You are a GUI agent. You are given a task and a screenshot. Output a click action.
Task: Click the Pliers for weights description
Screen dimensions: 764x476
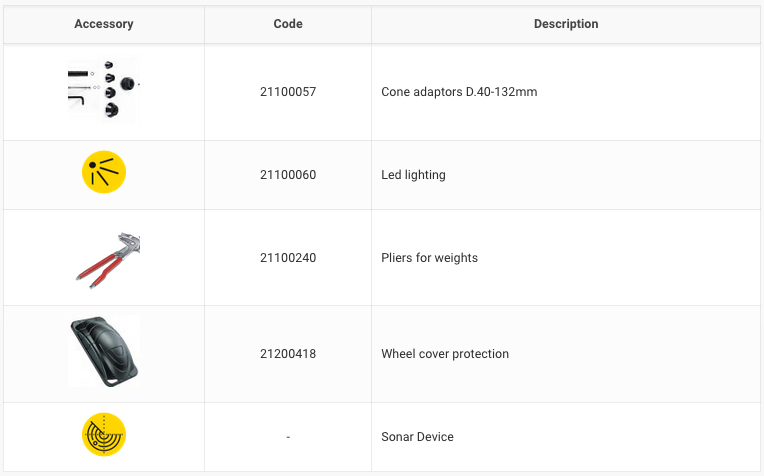(429, 258)
